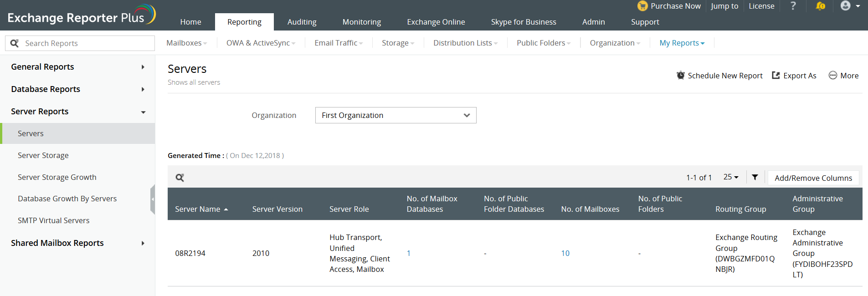Expand Shared Mailbox Reports section
This screenshot has width=868, height=296.
[x=77, y=243]
